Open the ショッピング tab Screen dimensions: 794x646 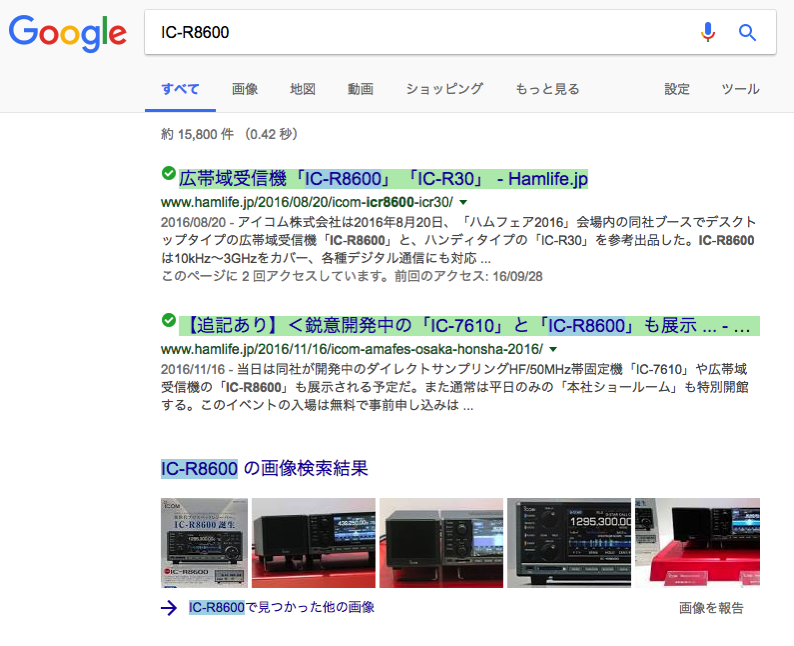coord(444,89)
